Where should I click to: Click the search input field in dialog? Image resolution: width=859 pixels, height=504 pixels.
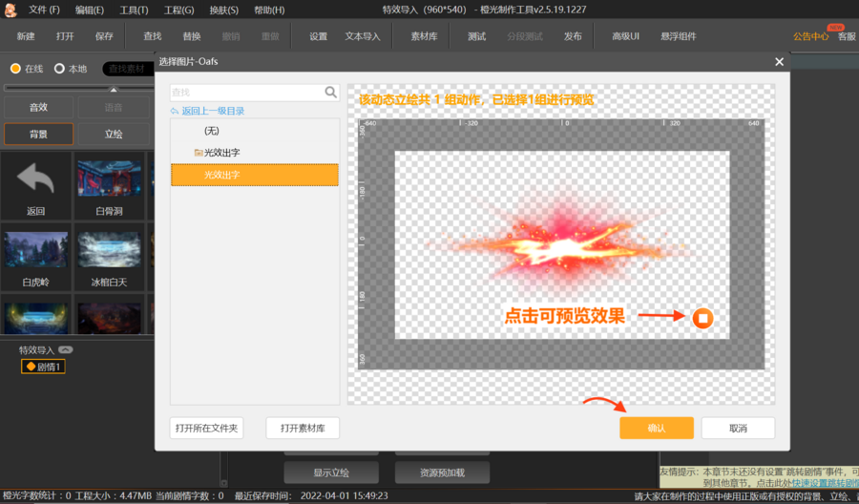point(246,93)
